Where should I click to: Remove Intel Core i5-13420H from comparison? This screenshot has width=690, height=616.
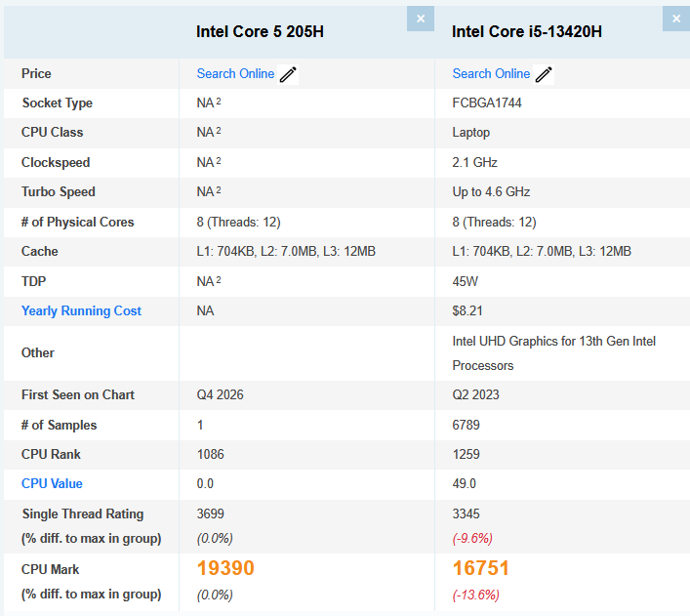676,19
